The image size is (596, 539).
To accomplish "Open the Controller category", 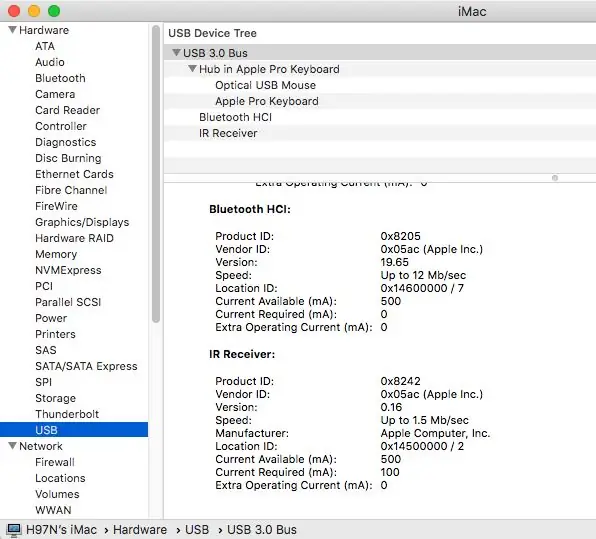I will (61, 126).
